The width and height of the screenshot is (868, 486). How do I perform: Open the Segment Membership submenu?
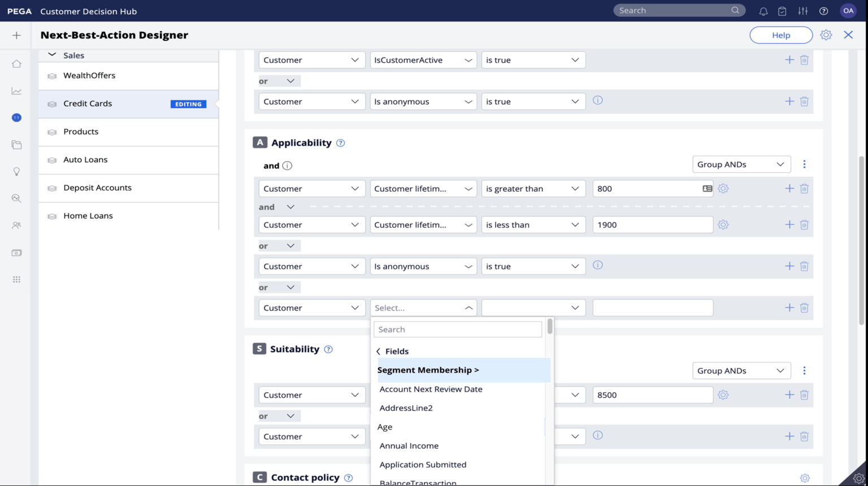[428, 370]
